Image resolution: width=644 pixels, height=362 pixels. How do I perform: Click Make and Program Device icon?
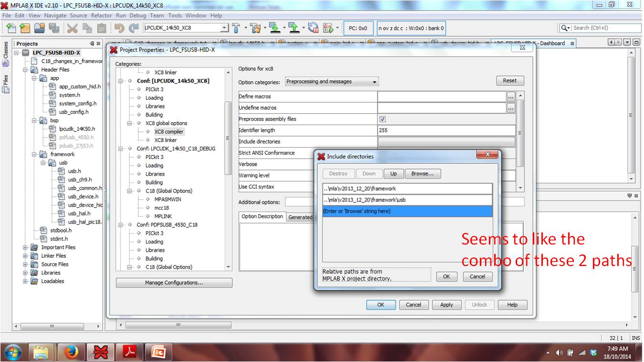[274, 28]
